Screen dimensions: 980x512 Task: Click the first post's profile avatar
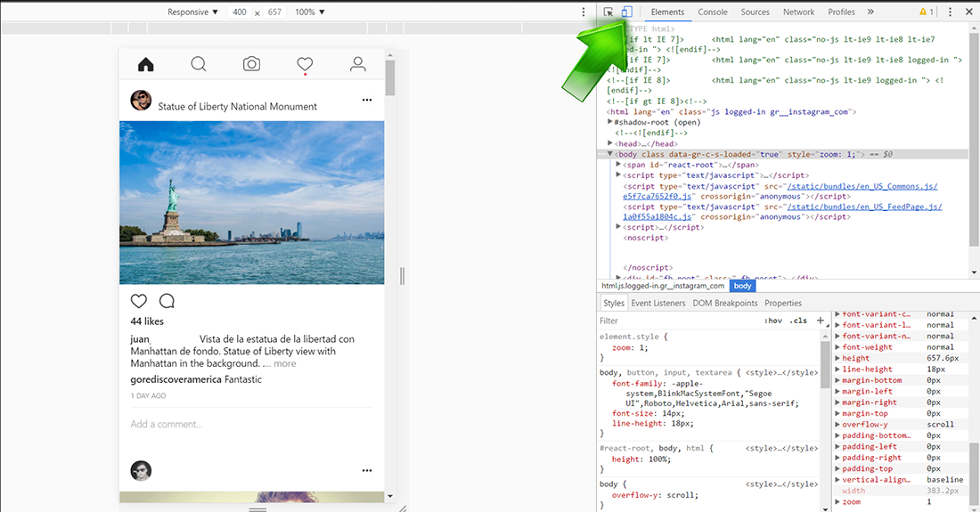pos(142,100)
